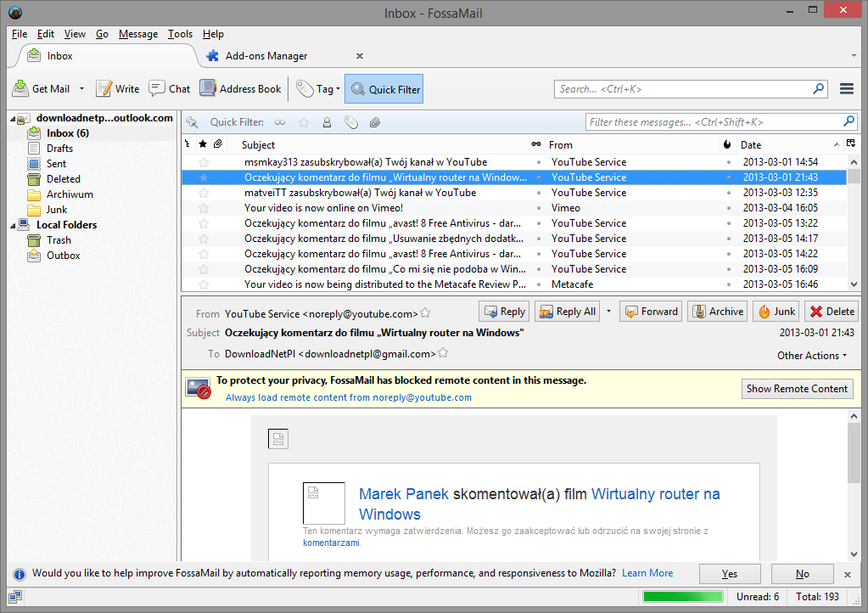The width and height of the screenshot is (868, 613).
Task: Filter messages from address book contacts
Action: (328, 122)
